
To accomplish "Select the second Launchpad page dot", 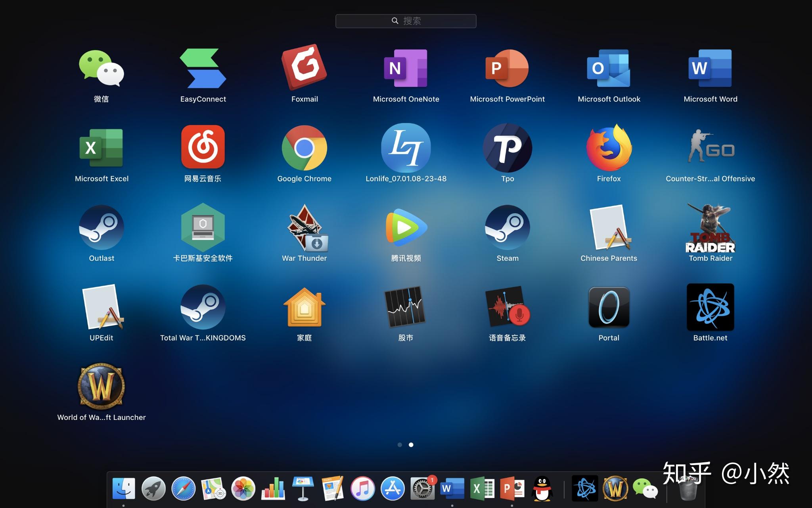I will pyautogui.click(x=411, y=445).
